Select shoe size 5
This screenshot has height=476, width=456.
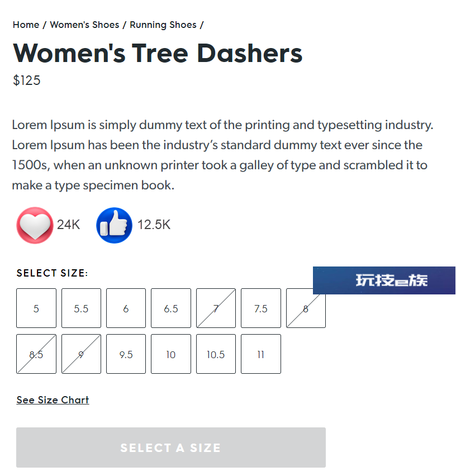36,308
